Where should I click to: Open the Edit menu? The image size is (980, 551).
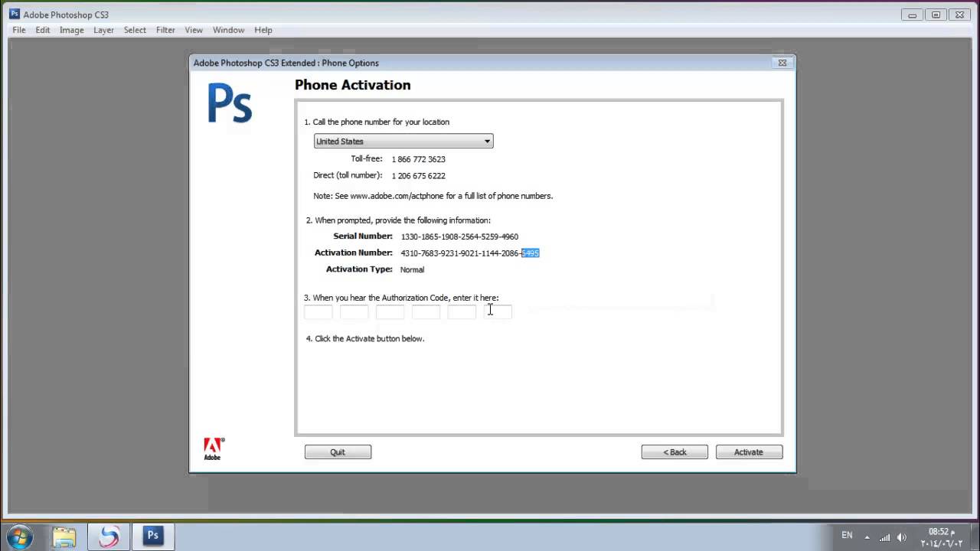43,30
